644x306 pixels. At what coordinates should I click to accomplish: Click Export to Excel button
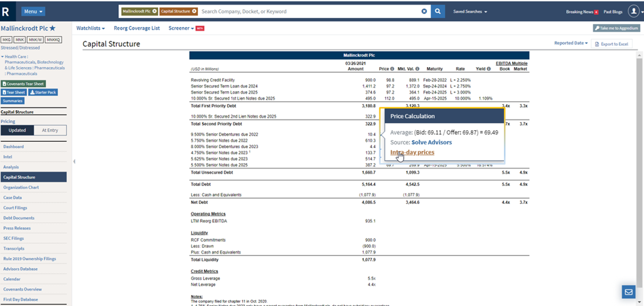(x=613, y=44)
